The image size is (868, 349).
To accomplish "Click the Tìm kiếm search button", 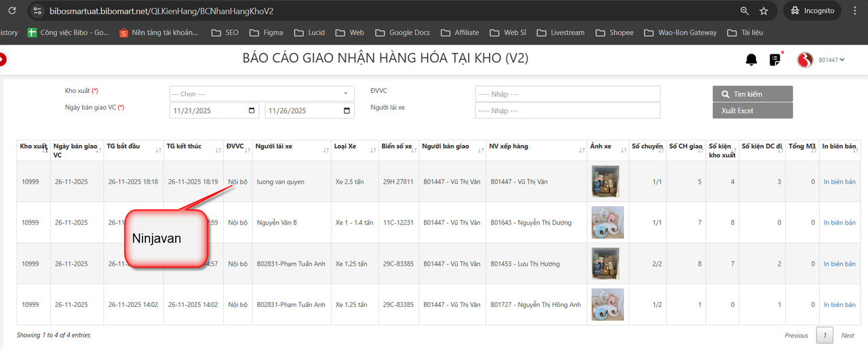I will click(752, 94).
